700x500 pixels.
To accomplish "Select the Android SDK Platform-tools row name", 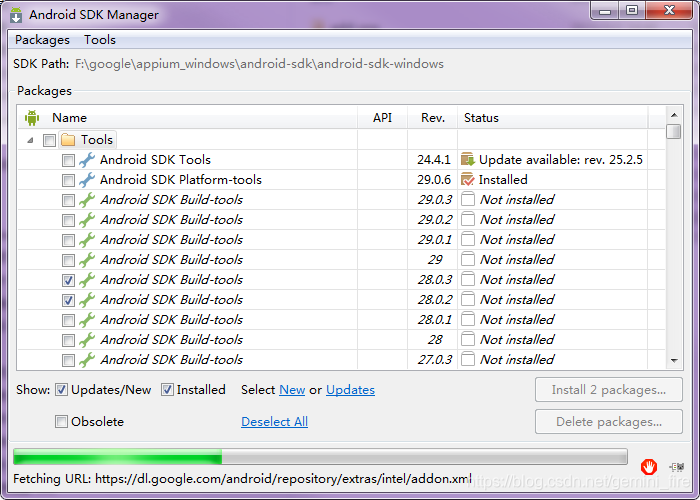I will coord(181,180).
